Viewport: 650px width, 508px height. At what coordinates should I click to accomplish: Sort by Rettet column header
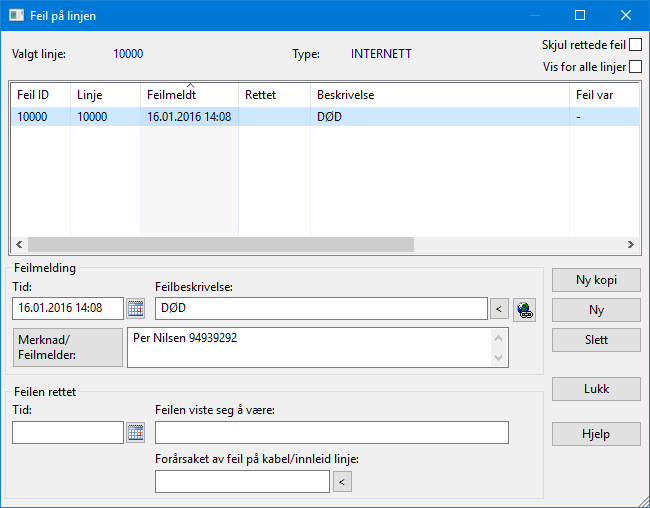(274, 95)
